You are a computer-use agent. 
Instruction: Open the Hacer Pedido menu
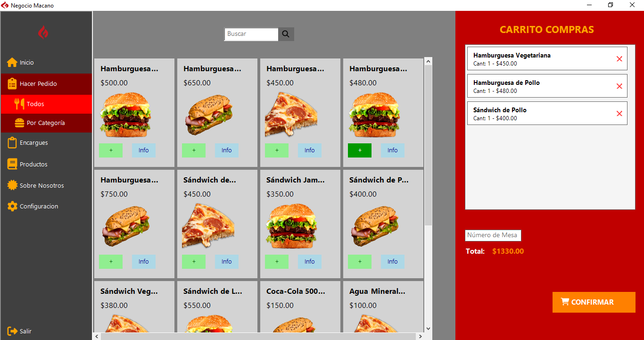46,84
